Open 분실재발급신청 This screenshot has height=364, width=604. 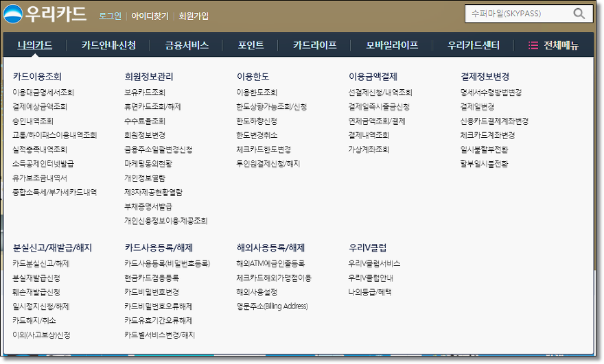click(x=36, y=278)
